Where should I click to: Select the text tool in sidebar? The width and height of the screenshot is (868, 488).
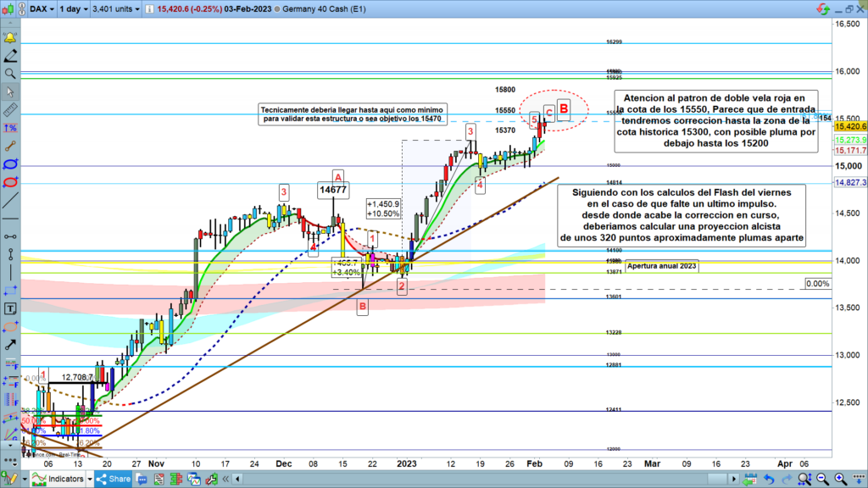pos(10,308)
